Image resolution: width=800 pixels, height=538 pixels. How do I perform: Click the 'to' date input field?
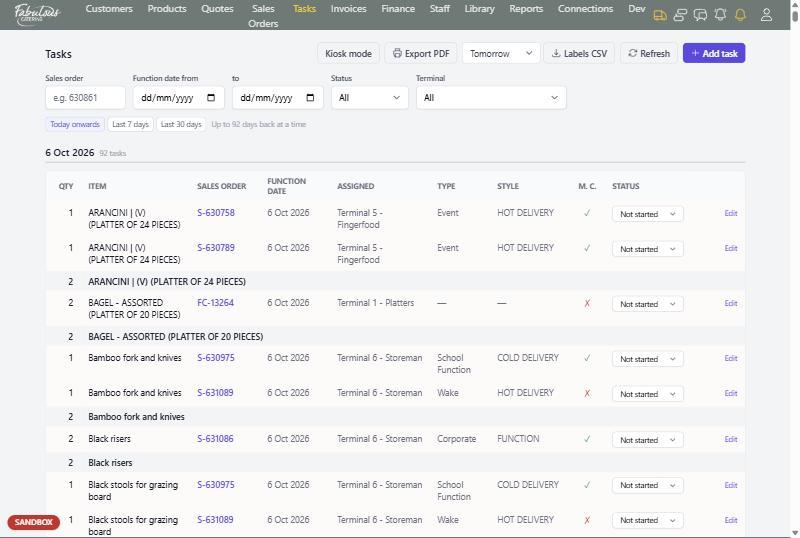(x=278, y=97)
